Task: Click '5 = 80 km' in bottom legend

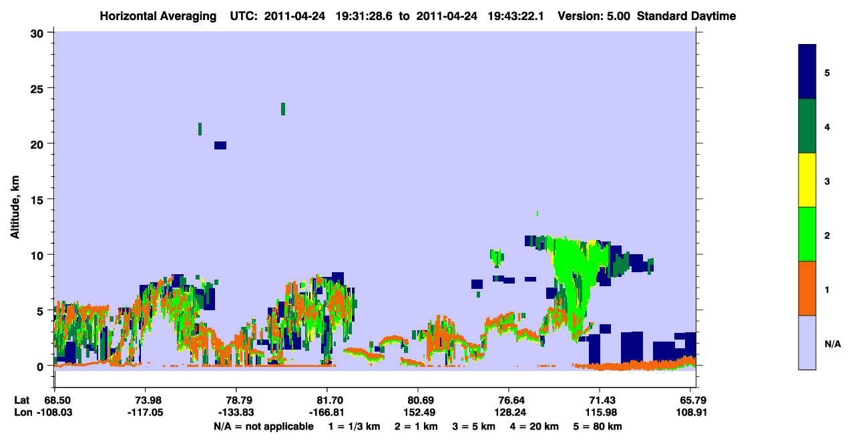Action: point(598,426)
